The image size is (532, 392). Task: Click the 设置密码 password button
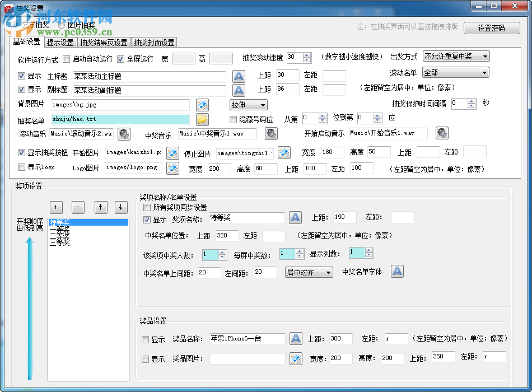coord(492,27)
